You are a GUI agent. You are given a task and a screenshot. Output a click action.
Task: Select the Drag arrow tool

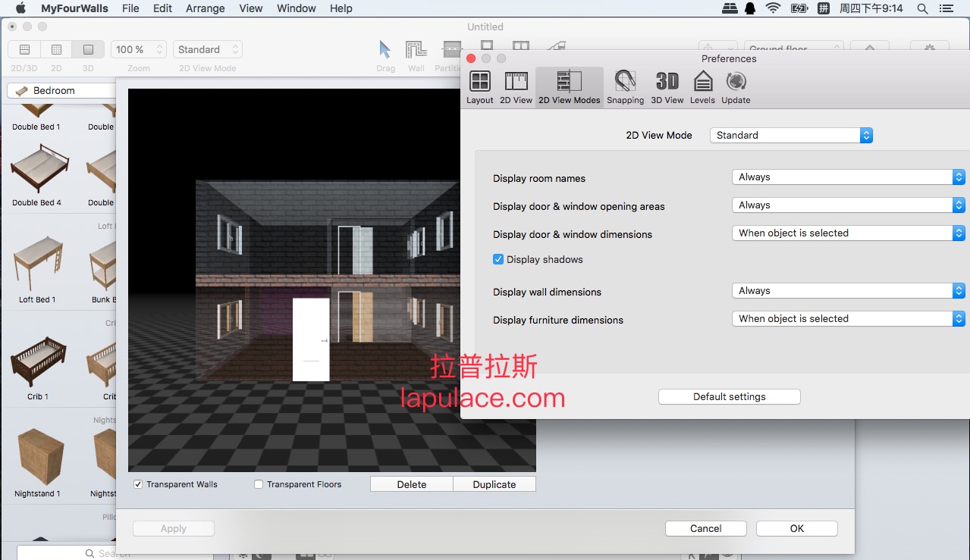(x=385, y=55)
